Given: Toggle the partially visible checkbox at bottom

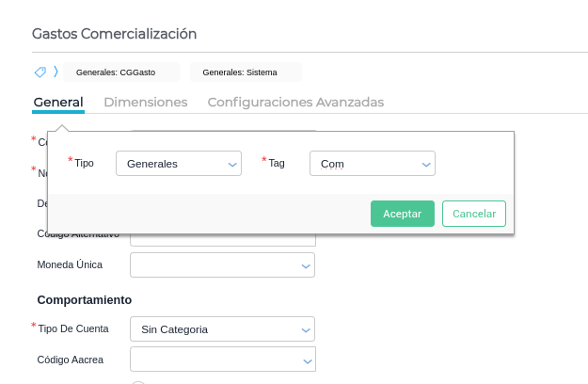Looking at the screenshot, I should pos(138,382).
